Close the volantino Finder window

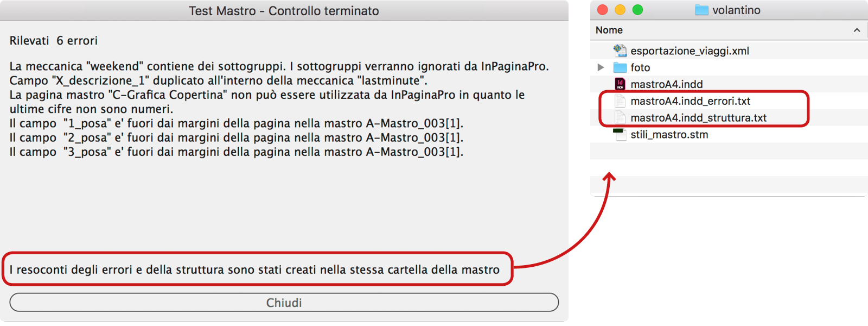coord(602,10)
